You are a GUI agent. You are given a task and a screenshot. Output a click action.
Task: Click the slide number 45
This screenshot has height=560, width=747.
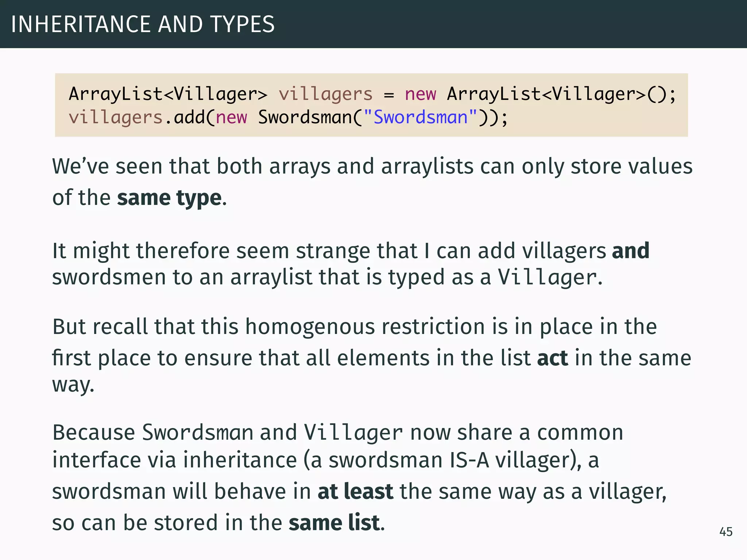point(725,532)
